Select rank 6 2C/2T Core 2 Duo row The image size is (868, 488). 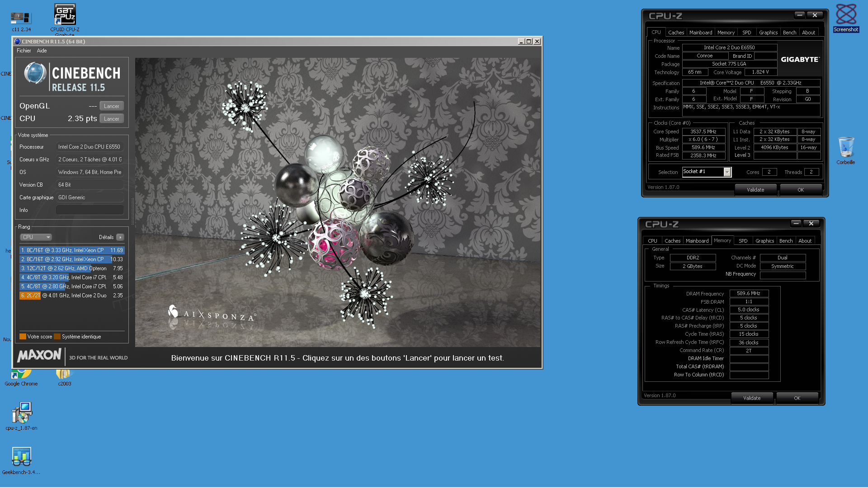(x=72, y=296)
